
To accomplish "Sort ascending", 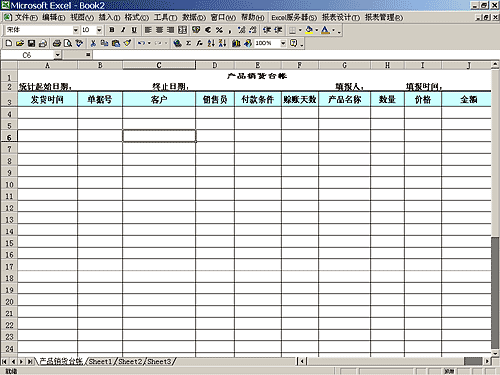I will coord(211,43).
